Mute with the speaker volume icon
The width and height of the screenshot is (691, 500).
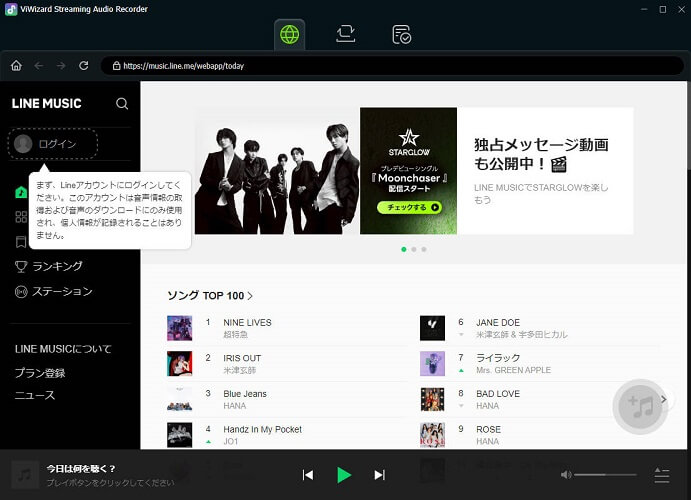coord(566,474)
